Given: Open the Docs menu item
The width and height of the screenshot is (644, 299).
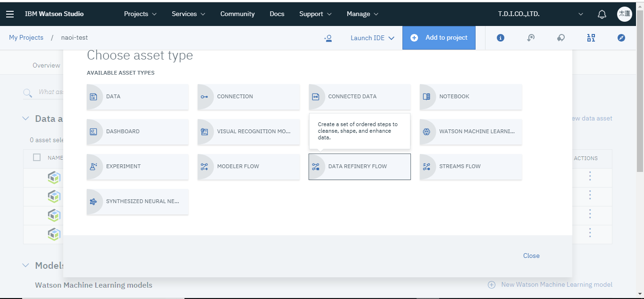Looking at the screenshot, I should tap(277, 14).
